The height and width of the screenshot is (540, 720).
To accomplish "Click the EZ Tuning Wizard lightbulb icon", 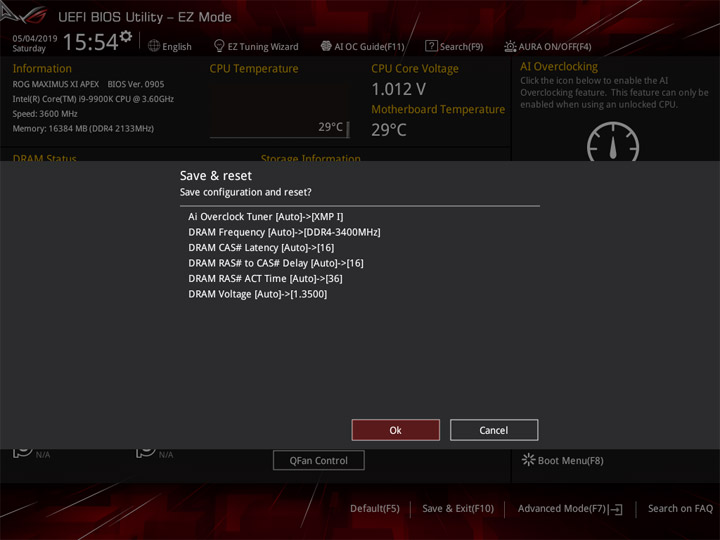I will click(219, 46).
